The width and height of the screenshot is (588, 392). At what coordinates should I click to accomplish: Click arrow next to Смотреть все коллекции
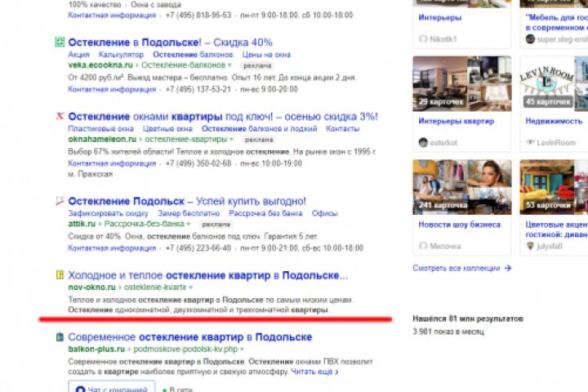[508, 268]
